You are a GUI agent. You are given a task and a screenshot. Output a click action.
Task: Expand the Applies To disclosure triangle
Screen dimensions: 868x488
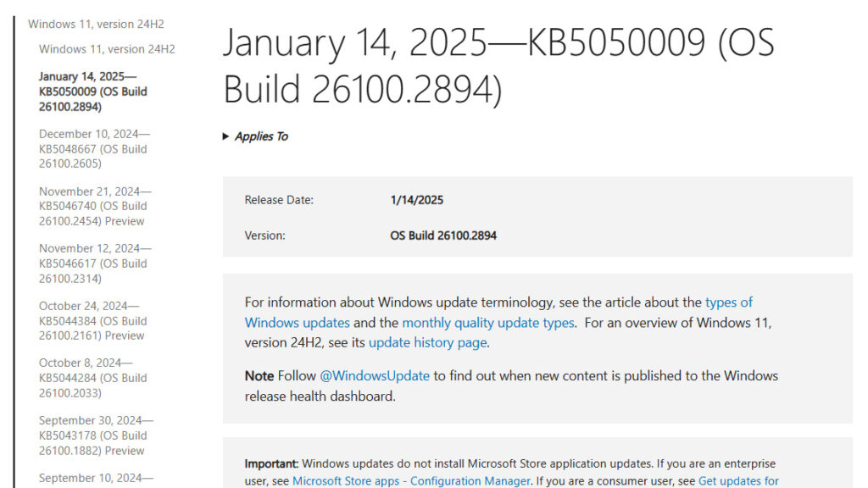226,136
